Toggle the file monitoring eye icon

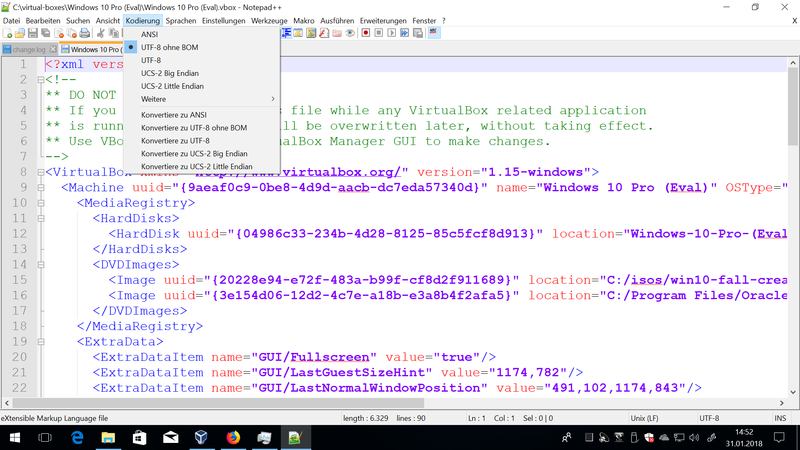(350, 33)
